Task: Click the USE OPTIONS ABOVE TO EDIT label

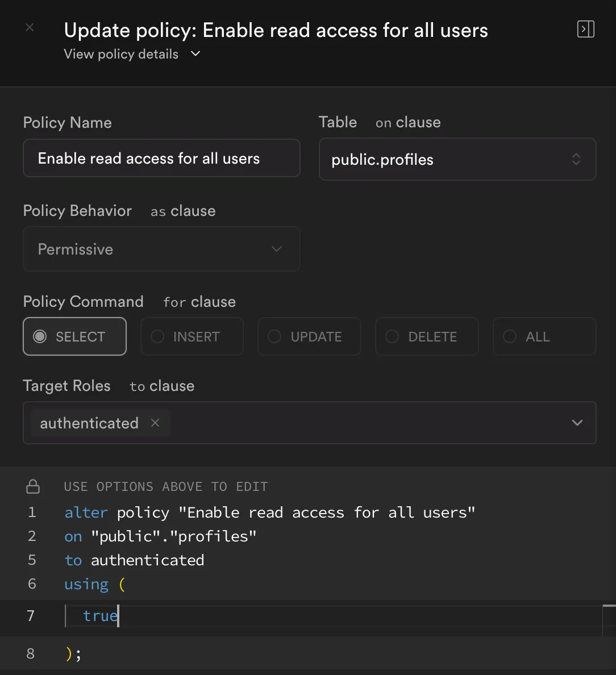Action: 166,486
